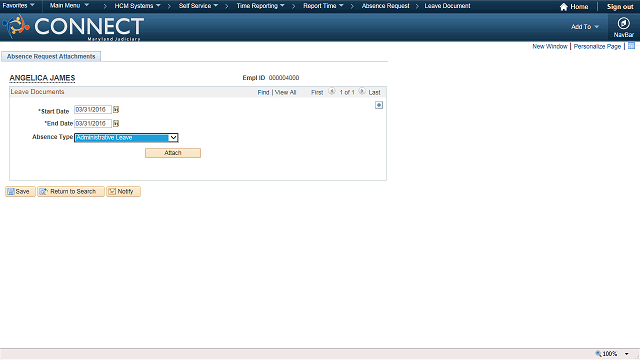
Task: Click the page grid icon beside Personalize Page
Action: pyautogui.click(x=631, y=46)
